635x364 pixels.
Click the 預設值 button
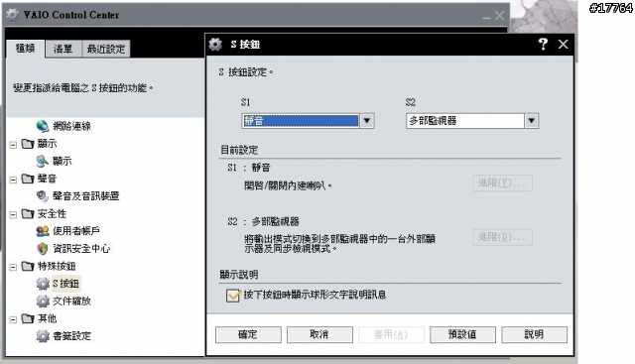click(462, 335)
